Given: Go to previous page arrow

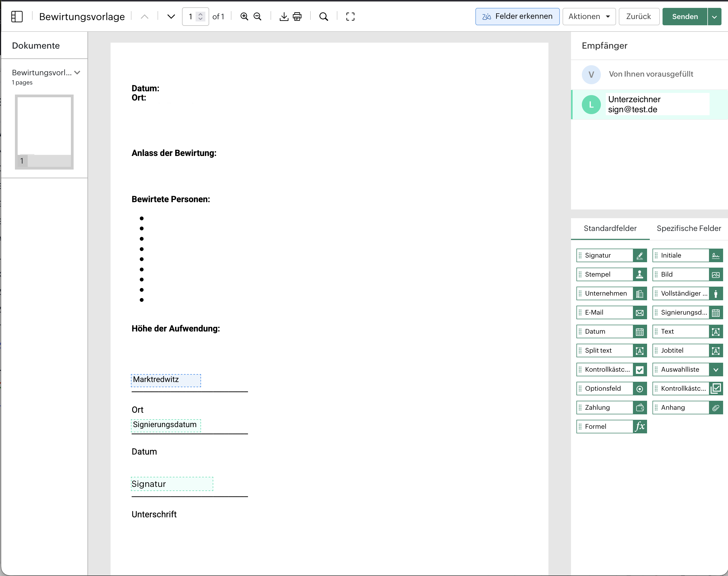Looking at the screenshot, I should 144,17.
